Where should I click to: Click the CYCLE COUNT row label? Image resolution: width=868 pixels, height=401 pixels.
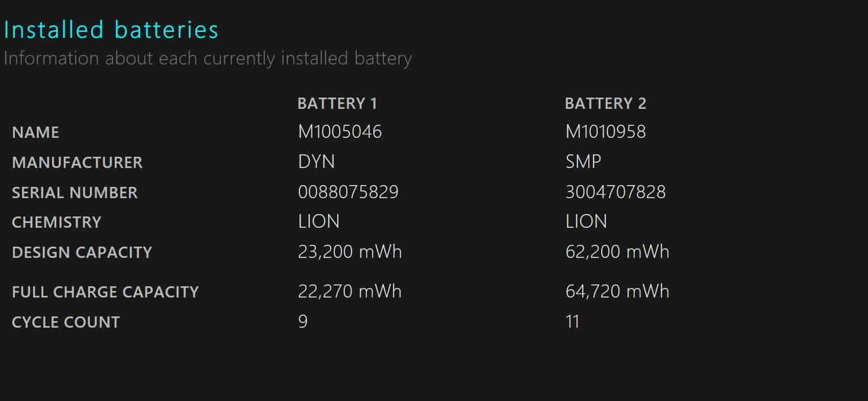click(x=66, y=322)
